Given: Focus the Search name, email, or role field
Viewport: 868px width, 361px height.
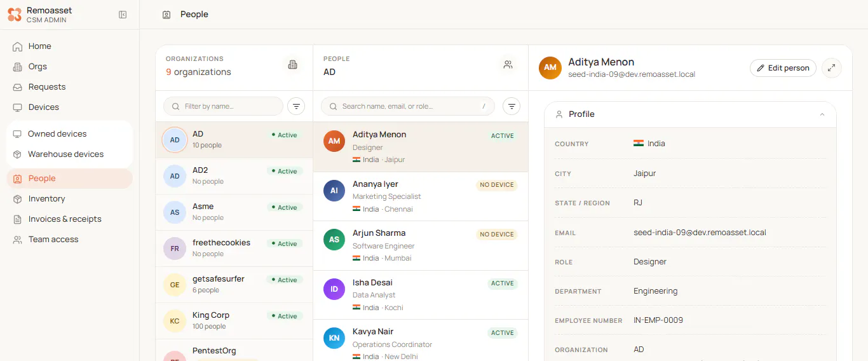Looking at the screenshot, I should click(x=408, y=106).
